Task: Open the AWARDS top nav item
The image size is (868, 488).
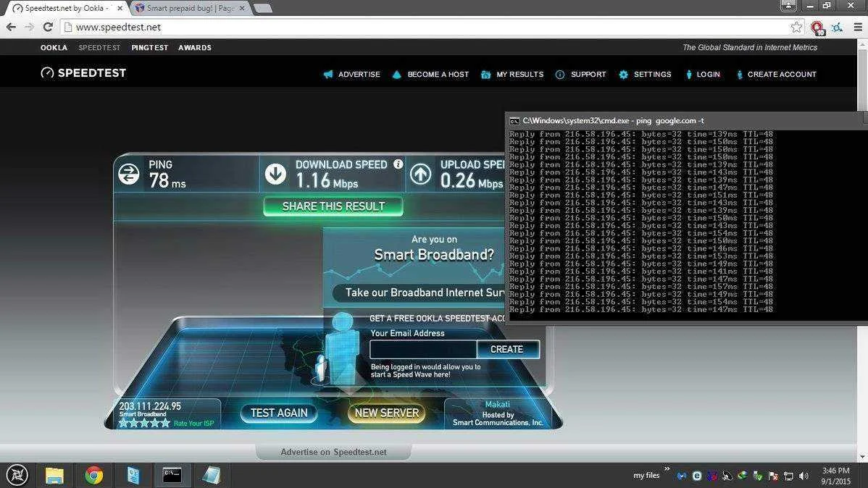Action: (195, 48)
